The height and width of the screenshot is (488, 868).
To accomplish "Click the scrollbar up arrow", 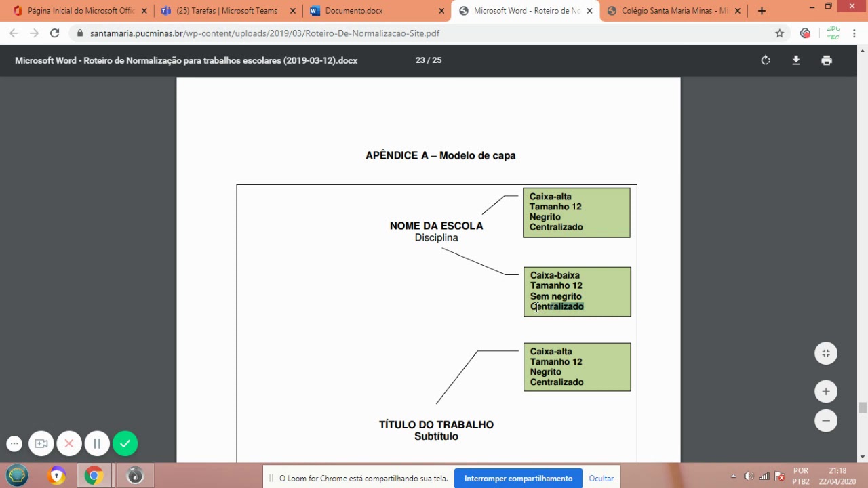I will (x=863, y=51).
